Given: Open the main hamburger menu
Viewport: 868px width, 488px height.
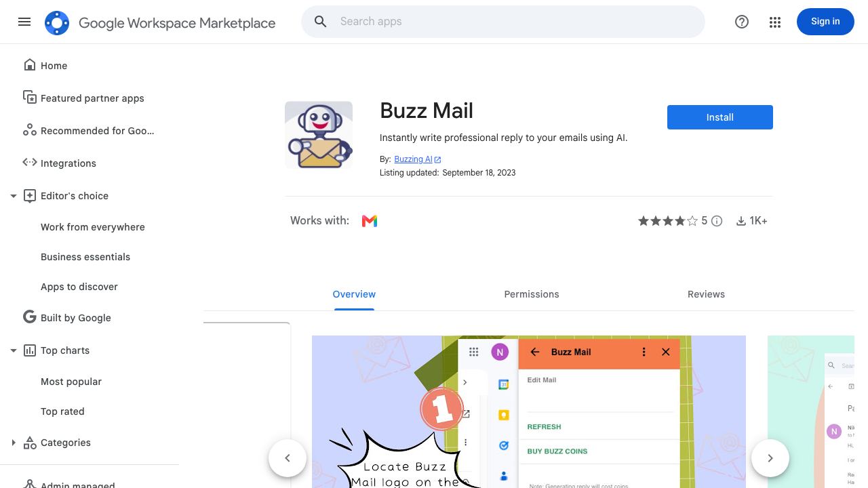Looking at the screenshot, I should tap(24, 22).
